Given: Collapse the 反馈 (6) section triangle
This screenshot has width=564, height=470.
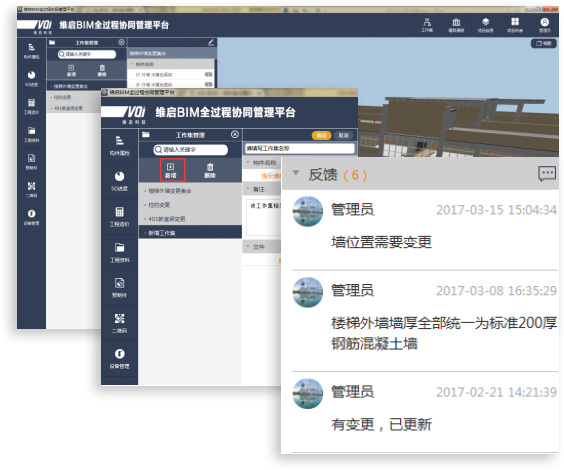Looking at the screenshot, I should 296,173.
